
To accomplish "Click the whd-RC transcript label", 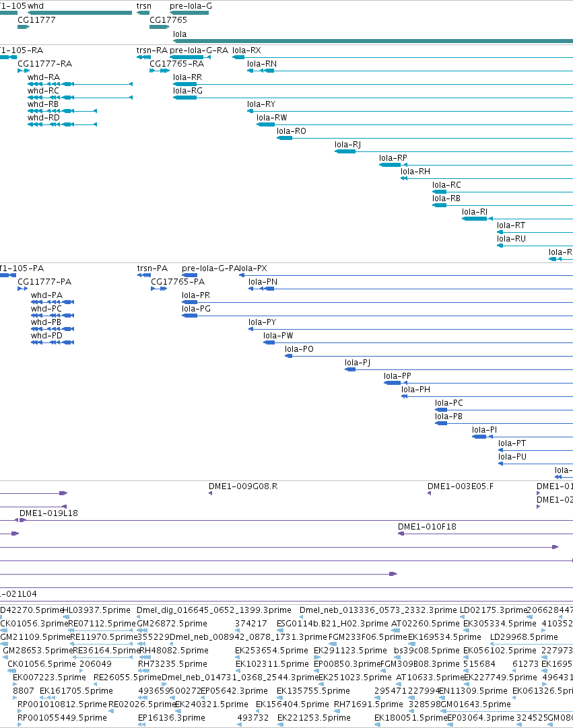I will pos(43,91).
